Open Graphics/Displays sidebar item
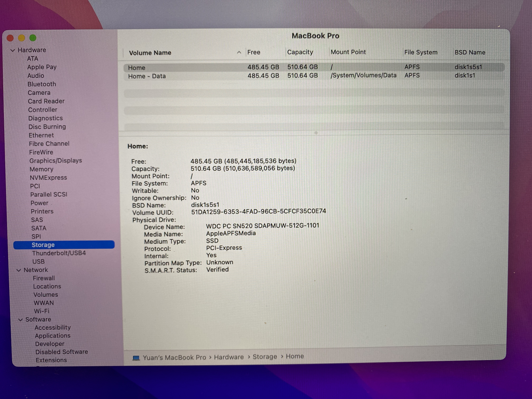 56,161
